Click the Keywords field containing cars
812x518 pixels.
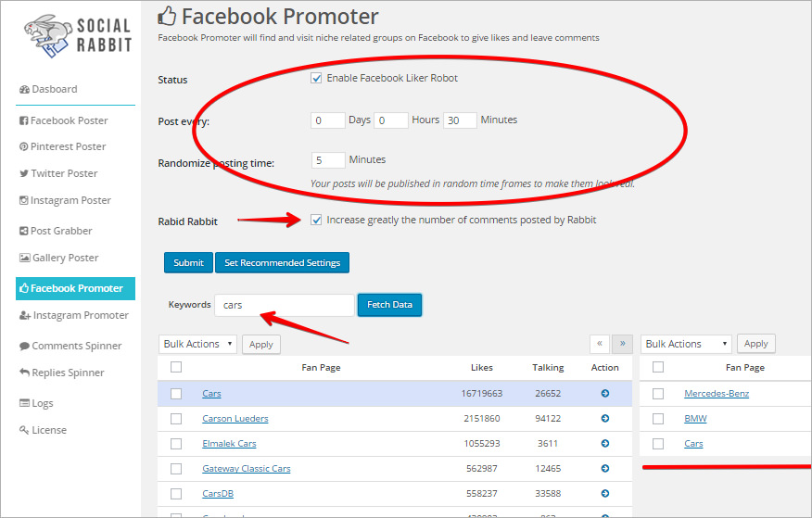[x=285, y=305]
